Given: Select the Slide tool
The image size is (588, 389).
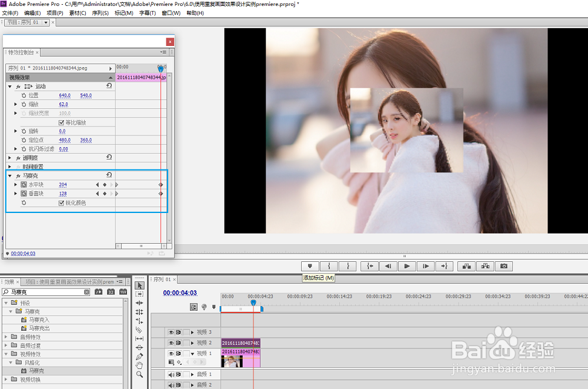Looking at the screenshot, I should tap(139, 347).
